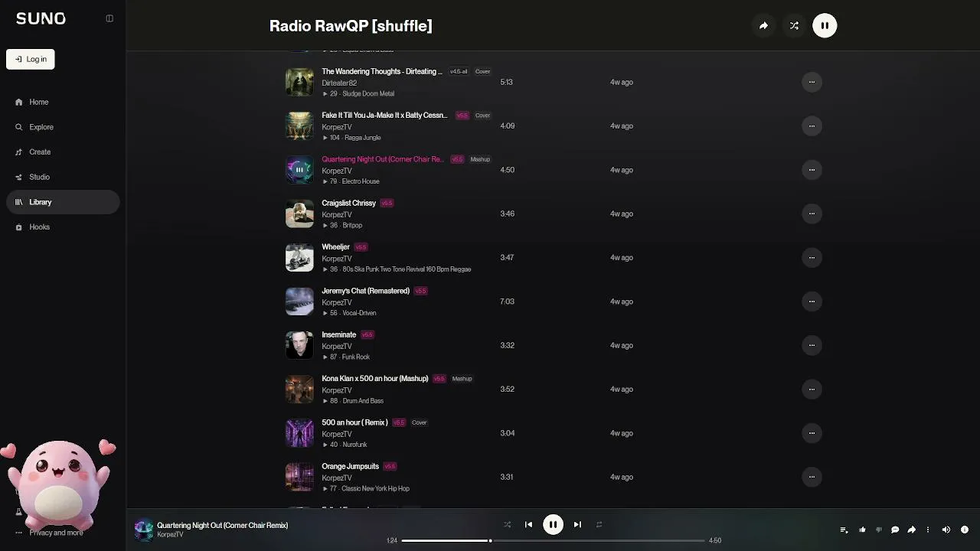
Task: Open more options for Fake It Till You Ja-Make It
Action: [x=812, y=126]
